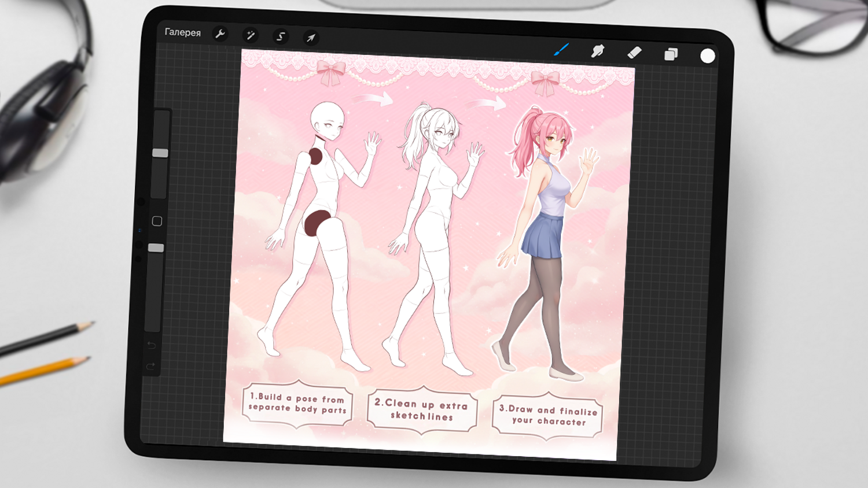Click the "3.Draw and finalize your character" caption
Screen dimensions: 868x488
pos(547,416)
